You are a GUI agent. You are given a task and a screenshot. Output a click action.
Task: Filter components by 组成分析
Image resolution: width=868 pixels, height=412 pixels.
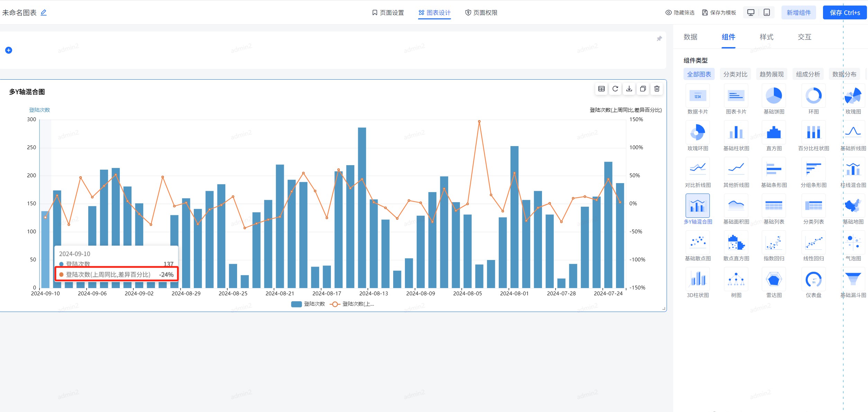pos(808,74)
